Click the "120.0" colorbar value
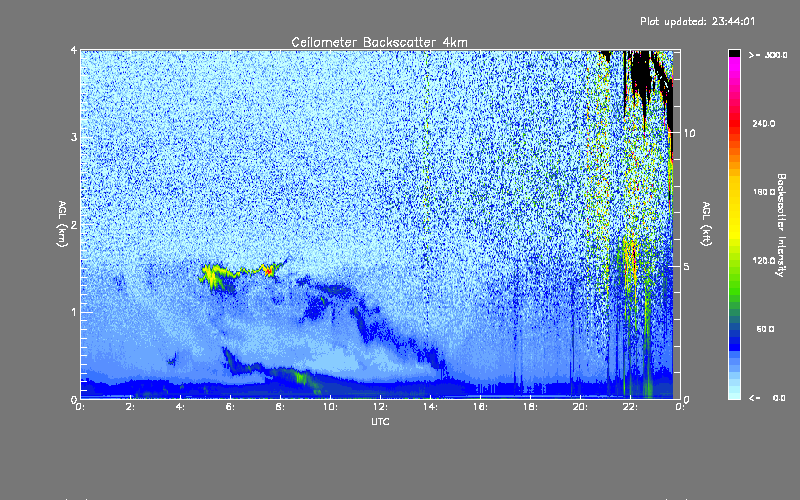The image size is (800, 500). point(764,260)
